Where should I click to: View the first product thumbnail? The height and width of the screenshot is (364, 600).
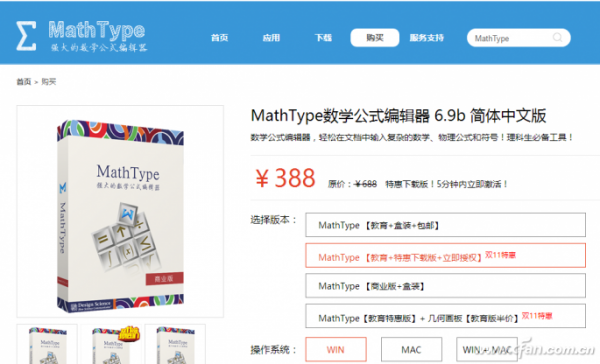point(47,344)
